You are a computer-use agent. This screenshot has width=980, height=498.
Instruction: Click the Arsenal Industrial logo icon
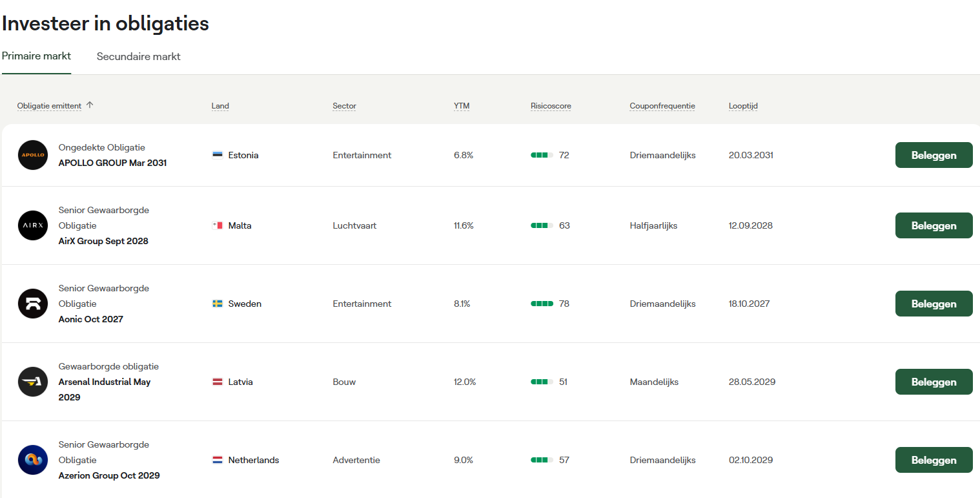[33, 382]
